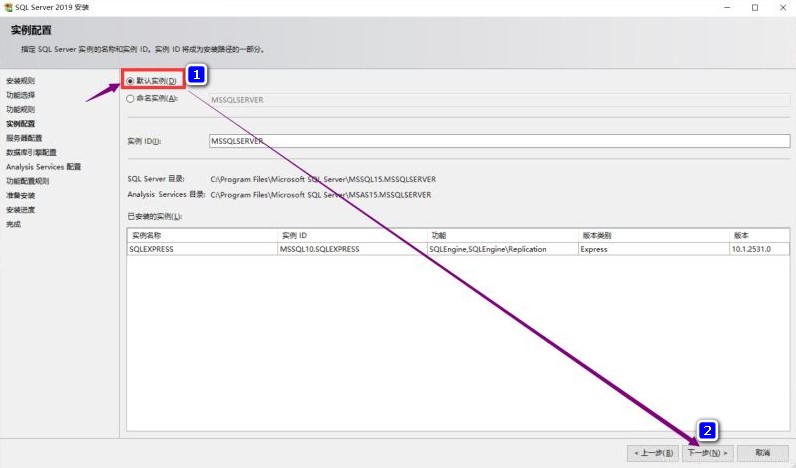Click the 下一步 button

708,453
